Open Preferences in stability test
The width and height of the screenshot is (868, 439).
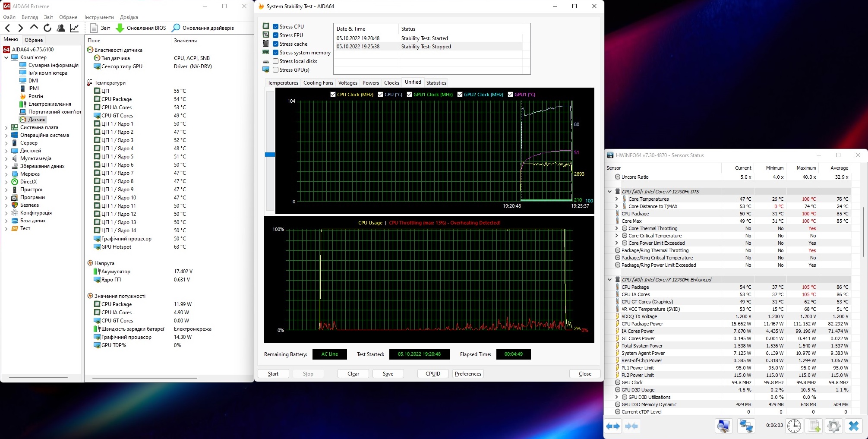point(468,374)
